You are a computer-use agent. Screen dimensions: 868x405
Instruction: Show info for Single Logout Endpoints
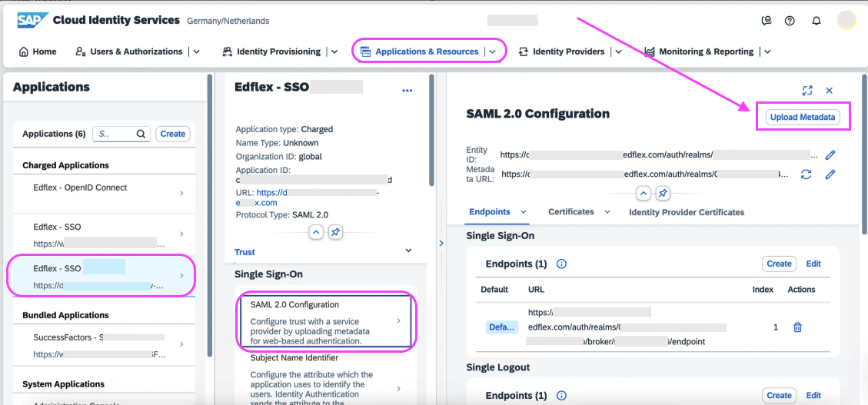tap(561, 395)
